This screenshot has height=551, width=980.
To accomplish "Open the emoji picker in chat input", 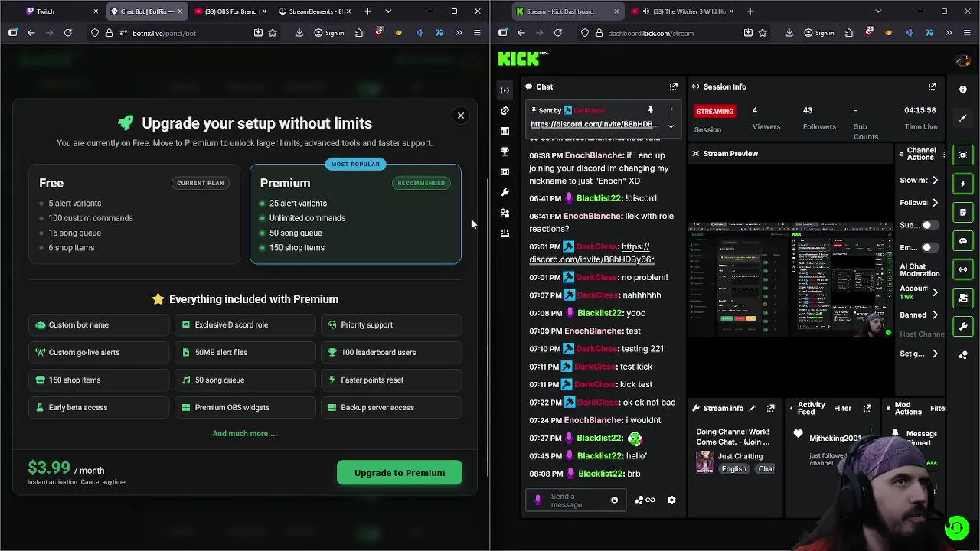I will pyautogui.click(x=614, y=500).
